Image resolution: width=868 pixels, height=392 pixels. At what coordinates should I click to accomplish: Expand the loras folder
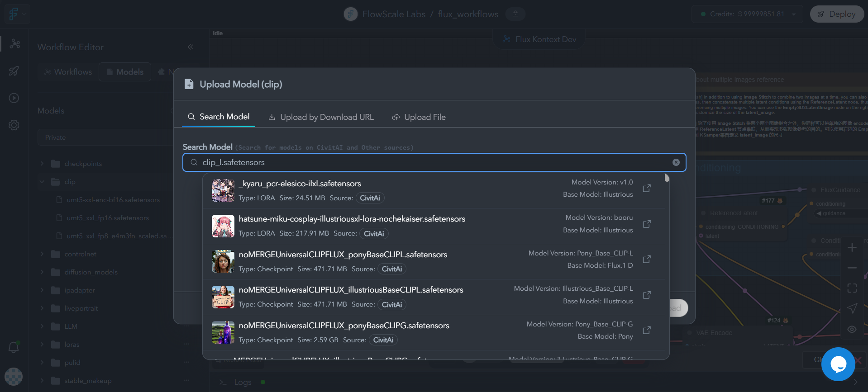(42, 345)
